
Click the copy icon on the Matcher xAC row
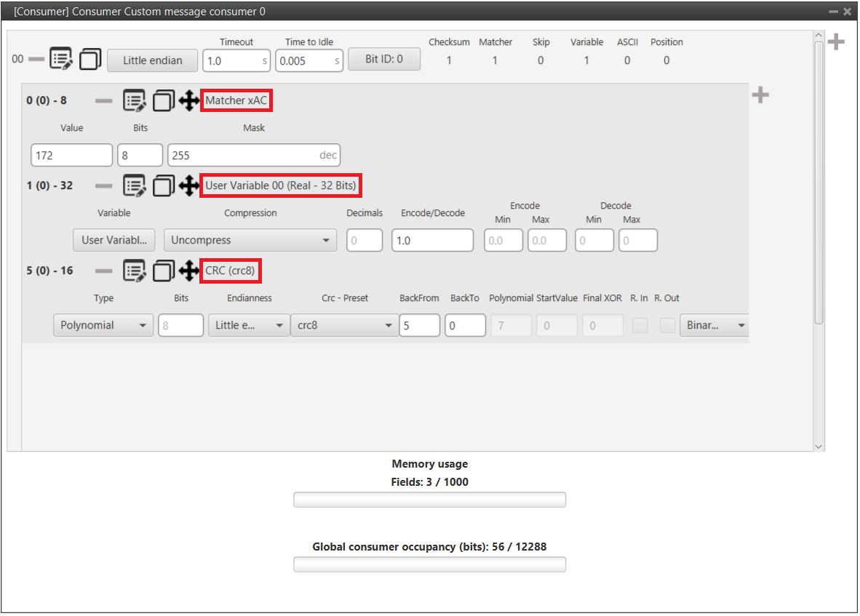point(163,101)
